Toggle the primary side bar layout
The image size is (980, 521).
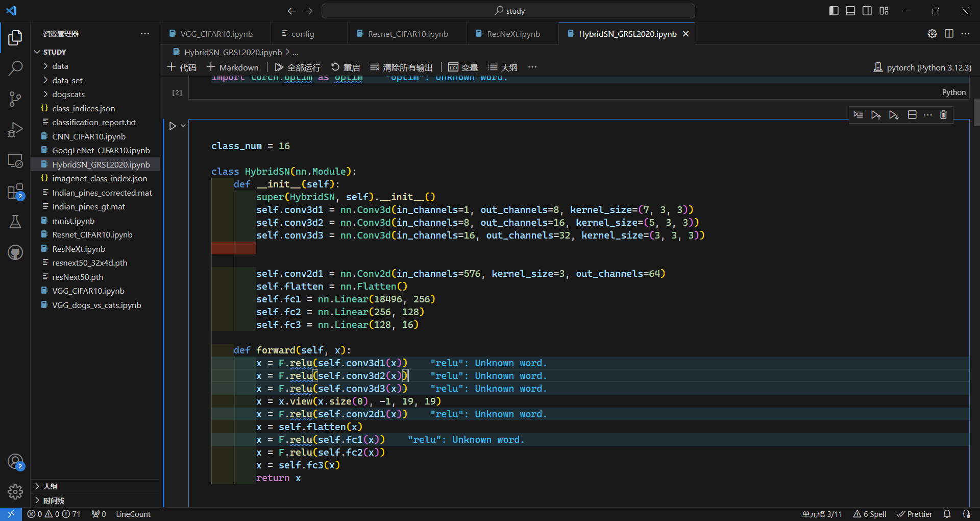[834, 11]
